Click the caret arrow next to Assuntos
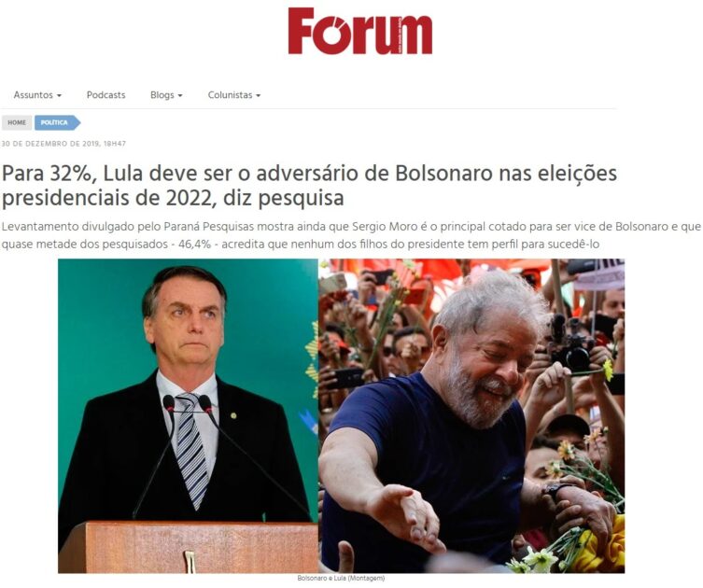703x588 pixels. 59,96
